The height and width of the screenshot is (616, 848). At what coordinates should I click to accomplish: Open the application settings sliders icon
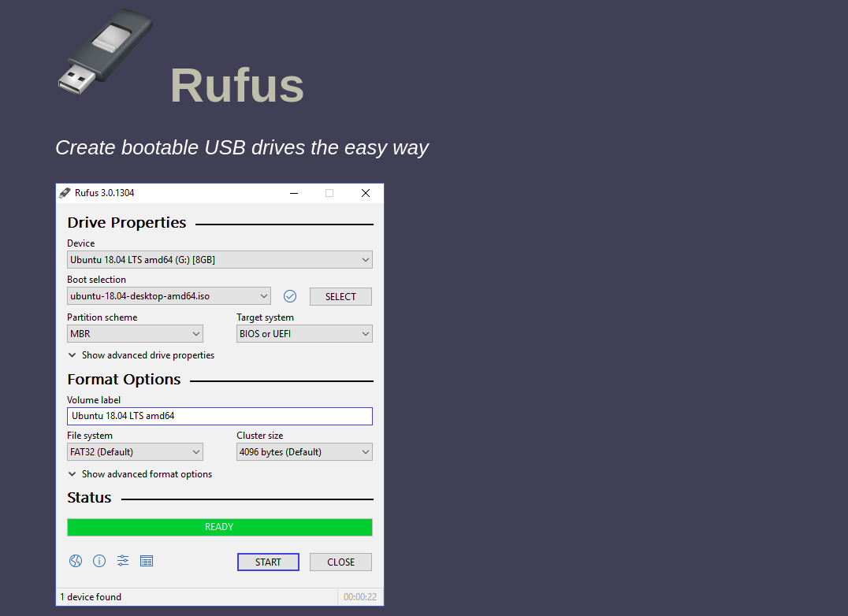pyautogui.click(x=123, y=561)
